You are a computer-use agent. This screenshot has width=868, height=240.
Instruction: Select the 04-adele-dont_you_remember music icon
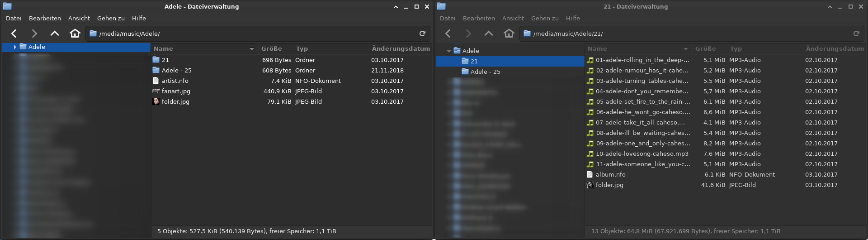coord(590,91)
